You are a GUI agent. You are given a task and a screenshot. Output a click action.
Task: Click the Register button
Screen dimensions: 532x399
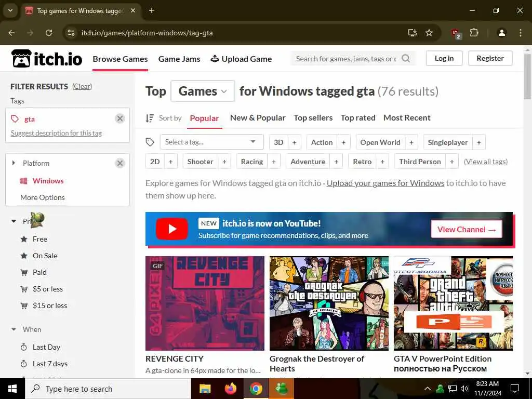pos(490,58)
